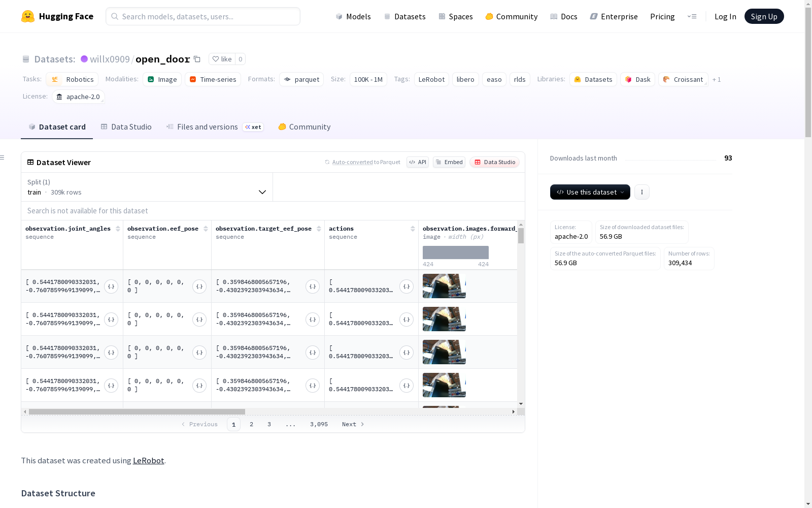Focus the search models input field
The image size is (812, 508).
[203, 16]
